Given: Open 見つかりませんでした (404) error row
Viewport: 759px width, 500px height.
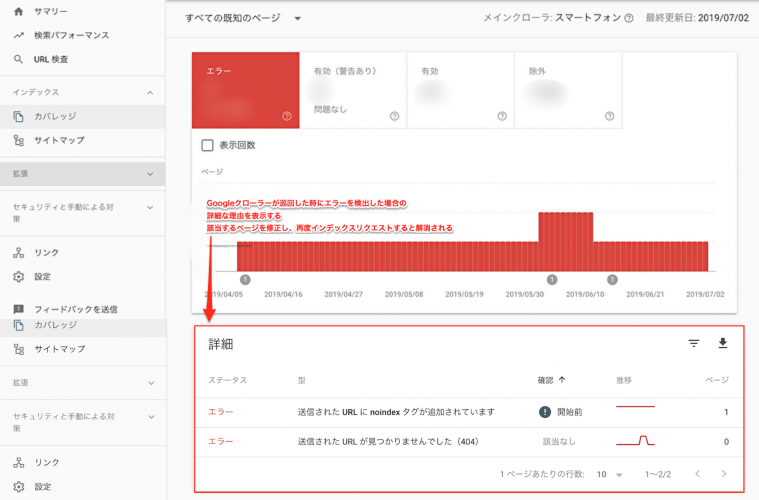Looking at the screenshot, I should [469, 441].
